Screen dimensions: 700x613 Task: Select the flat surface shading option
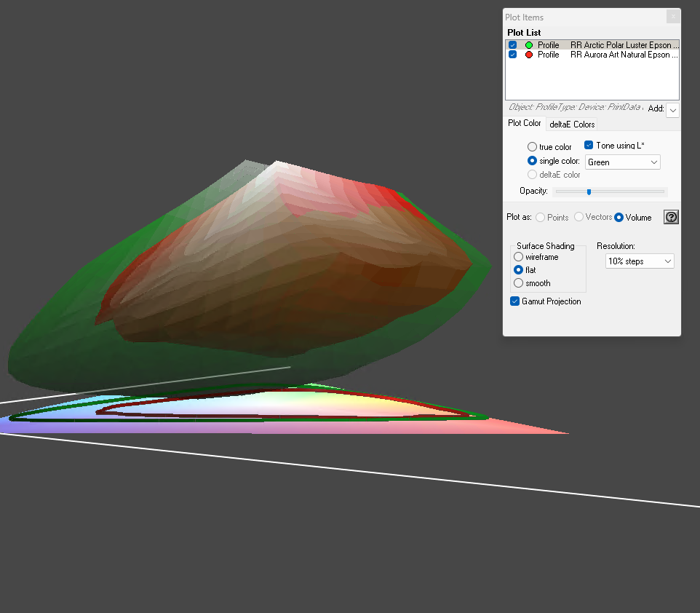pos(518,270)
